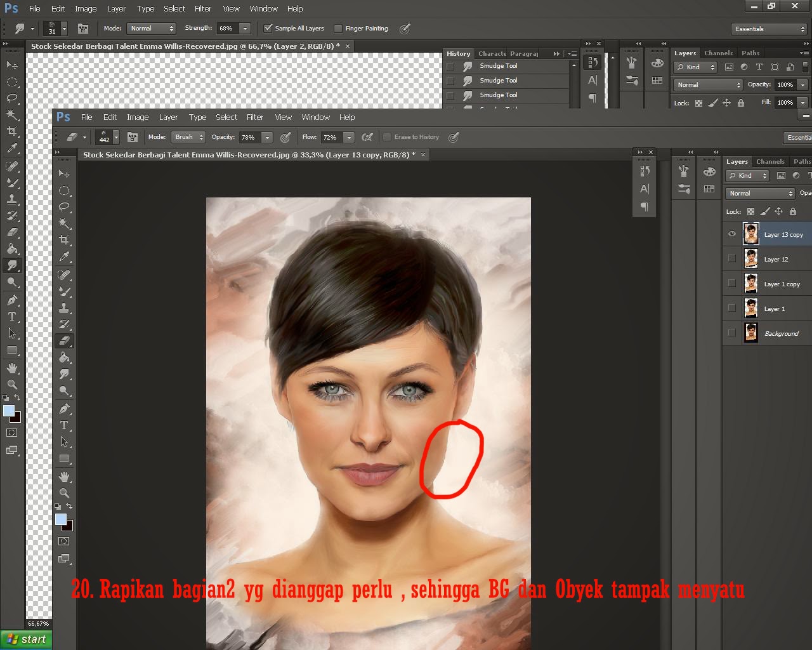
Task: Enable Finger Painting checkbox in back window
Action: coord(338,29)
